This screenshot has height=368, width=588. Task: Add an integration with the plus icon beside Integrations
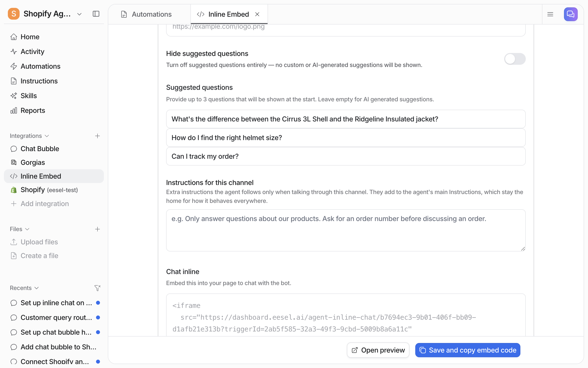[x=98, y=136]
